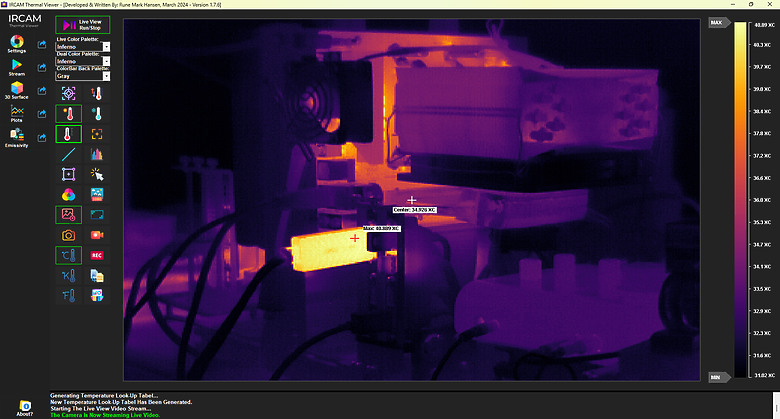
Task: Click the fullscreen frame icon
Action: point(97,215)
